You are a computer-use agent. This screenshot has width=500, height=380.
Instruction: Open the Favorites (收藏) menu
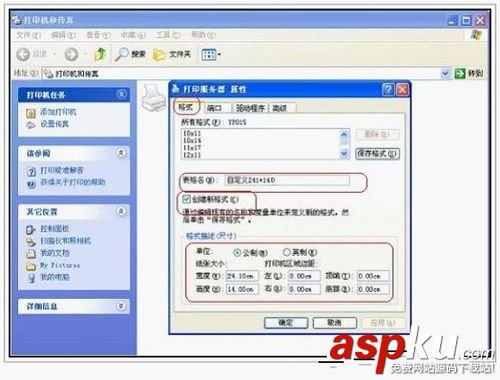click(133, 35)
